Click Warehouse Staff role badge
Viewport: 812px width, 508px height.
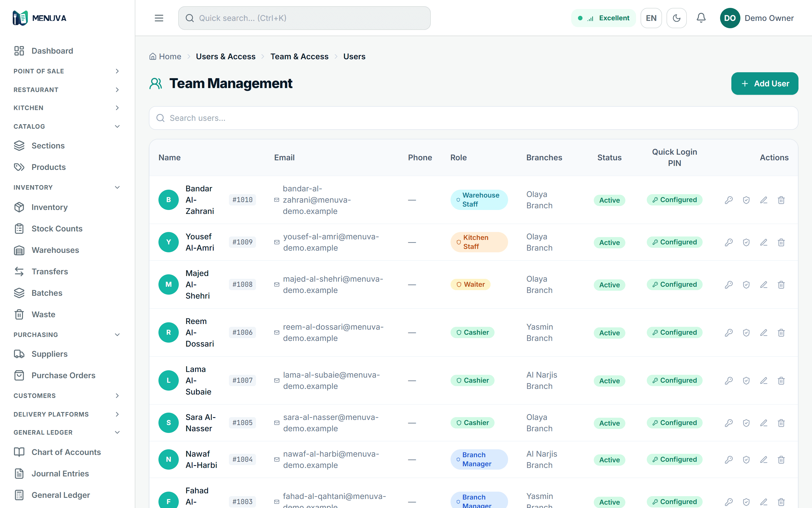coord(479,200)
